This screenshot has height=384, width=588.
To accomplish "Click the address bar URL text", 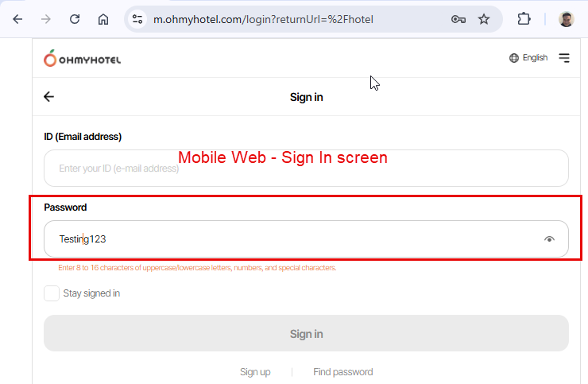I will point(263,19).
